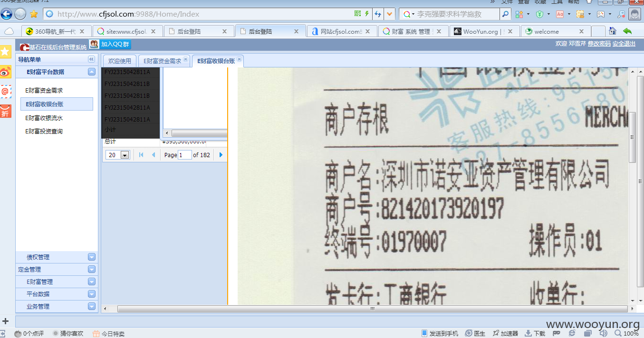Click the 安全退出 logout link
The height and width of the screenshot is (338, 644).
tap(624, 44)
